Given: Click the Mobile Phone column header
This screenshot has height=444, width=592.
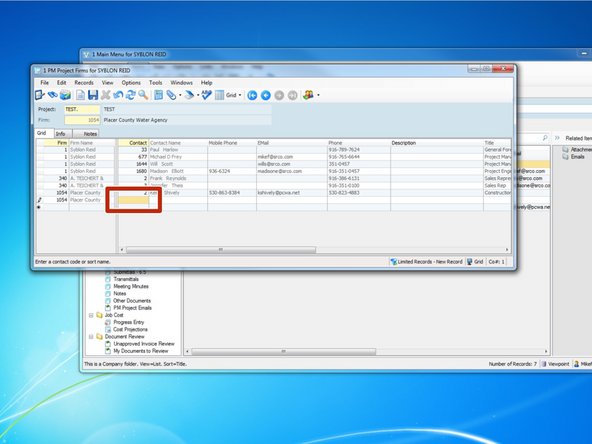Looking at the screenshot, I should pyautogui.click(x=232, y=143).
